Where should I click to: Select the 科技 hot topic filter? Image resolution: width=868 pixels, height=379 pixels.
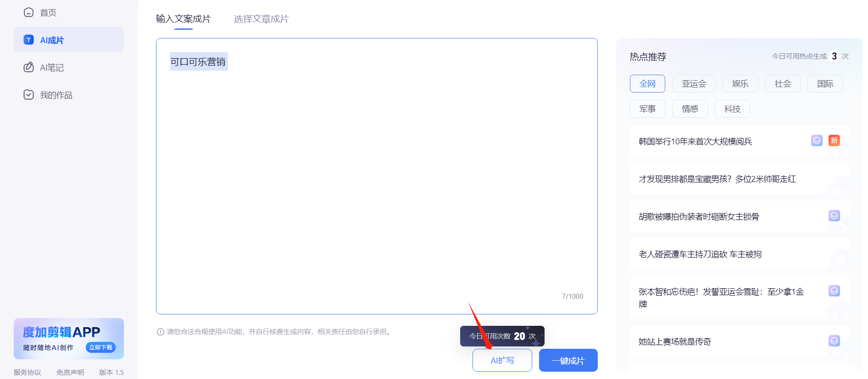[x=732, y=109]
